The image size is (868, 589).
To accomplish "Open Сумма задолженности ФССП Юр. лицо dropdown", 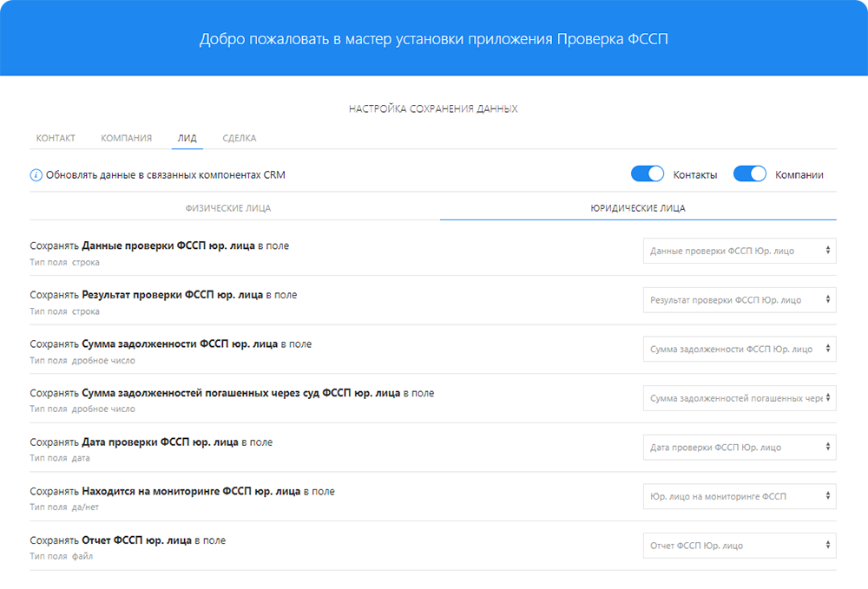I will (x=740, y=349).
